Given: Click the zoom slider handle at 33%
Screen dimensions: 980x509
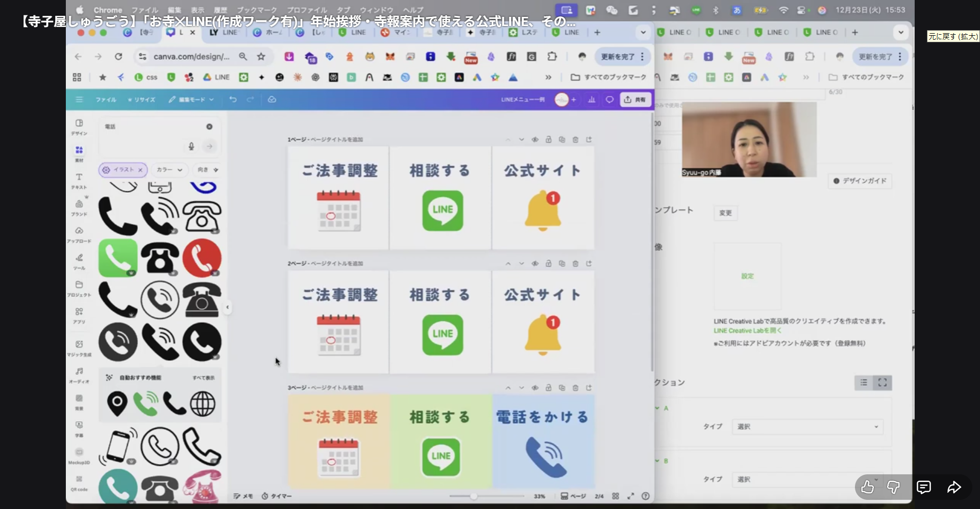Looking at the screenshot, I should tap(474, 496).
